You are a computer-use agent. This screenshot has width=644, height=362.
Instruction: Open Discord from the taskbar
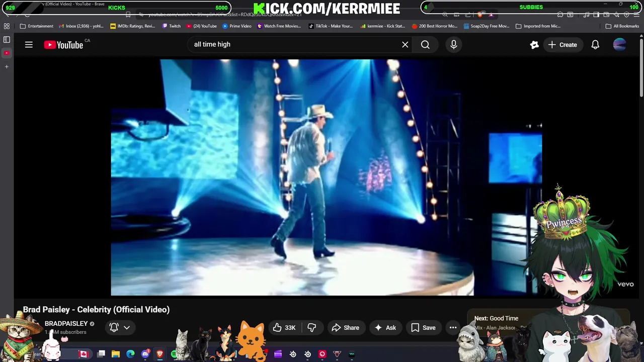[145, 354]
